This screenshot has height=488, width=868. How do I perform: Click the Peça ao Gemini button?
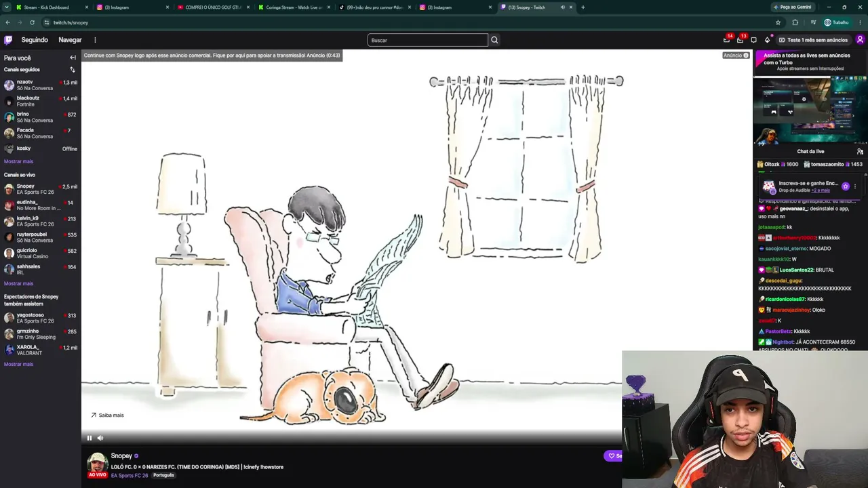pyautogui.click(x=792, y=7)
